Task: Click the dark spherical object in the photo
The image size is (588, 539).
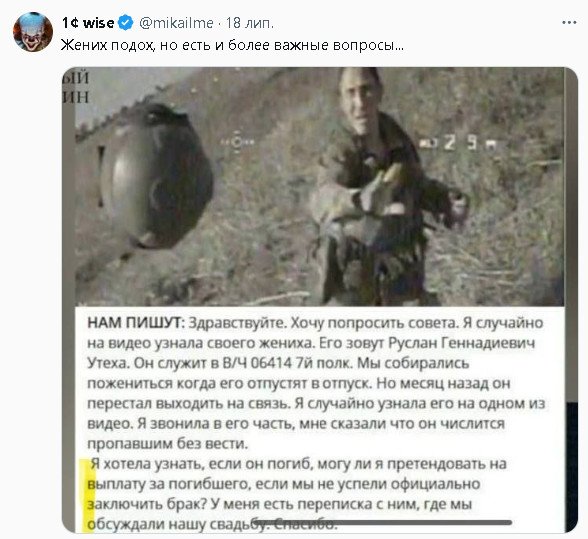Action: pyautogui.click(x=157, y=176)
